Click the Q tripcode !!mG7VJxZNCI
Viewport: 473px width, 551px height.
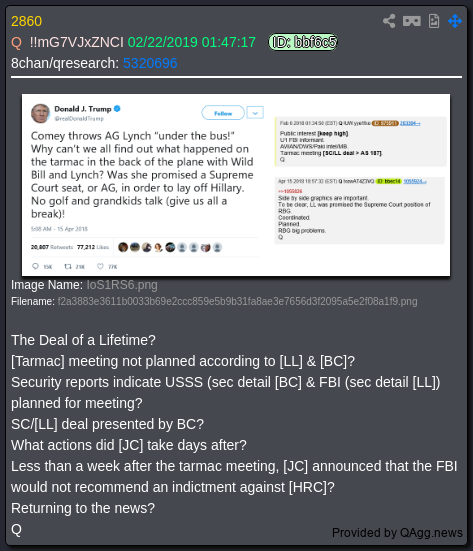tap(77, 42)
